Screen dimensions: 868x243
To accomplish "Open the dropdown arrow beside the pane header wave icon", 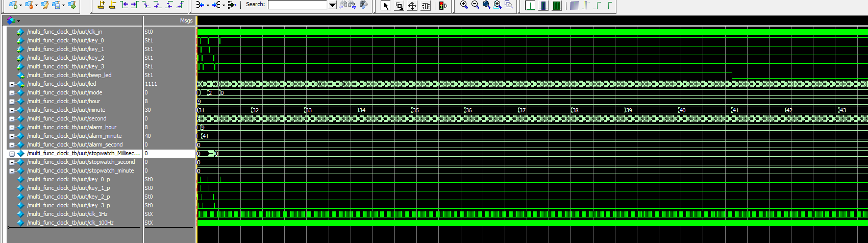I will (18, 21).
